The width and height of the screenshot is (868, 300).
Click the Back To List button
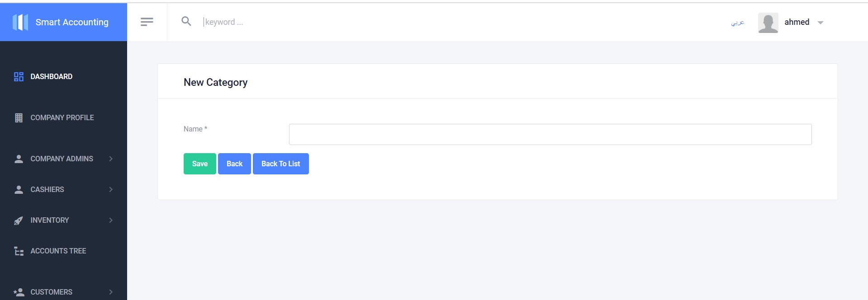(280, 164)
